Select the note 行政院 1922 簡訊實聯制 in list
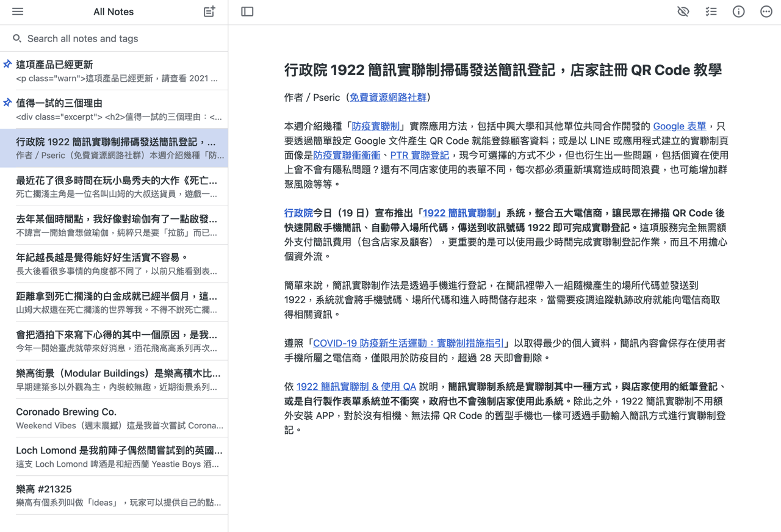The image size is (781, 532). tap(114, 148)
